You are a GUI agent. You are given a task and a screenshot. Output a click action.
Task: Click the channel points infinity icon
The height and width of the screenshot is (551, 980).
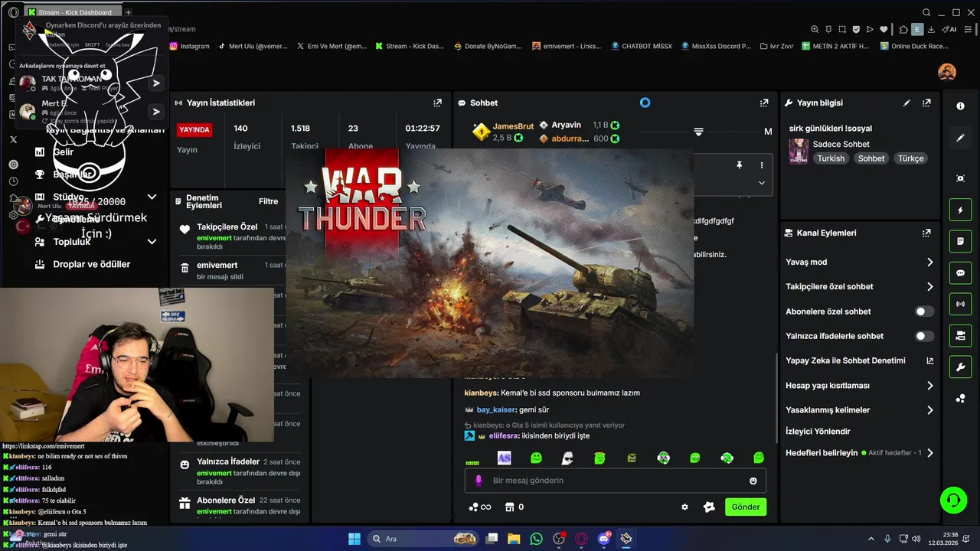[480, 507]
